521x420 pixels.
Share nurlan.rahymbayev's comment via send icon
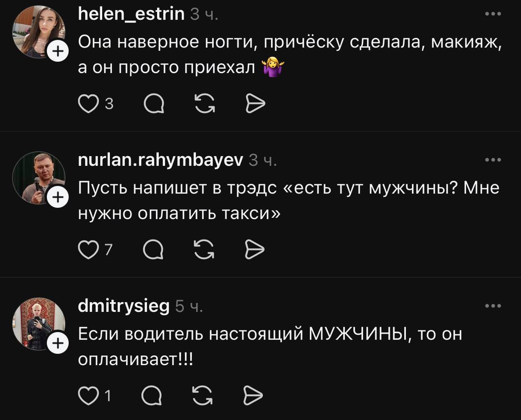click(x=255, y=250)
